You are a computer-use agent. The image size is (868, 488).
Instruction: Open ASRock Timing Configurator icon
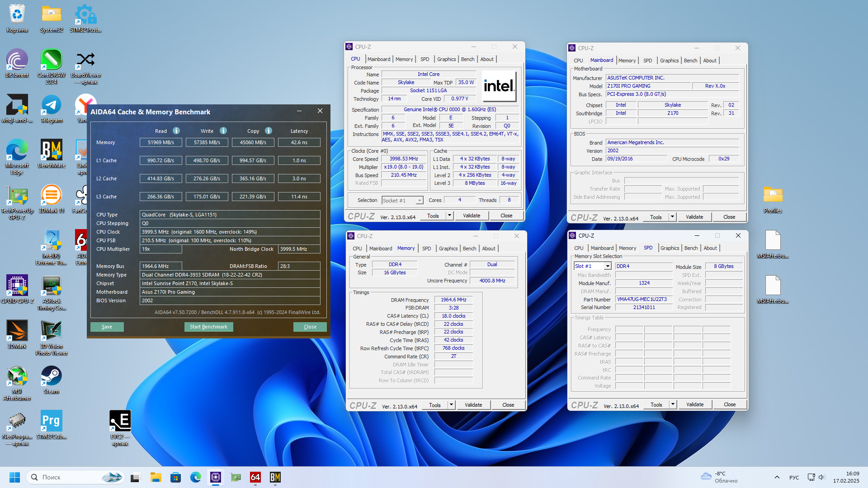point(52,292)
